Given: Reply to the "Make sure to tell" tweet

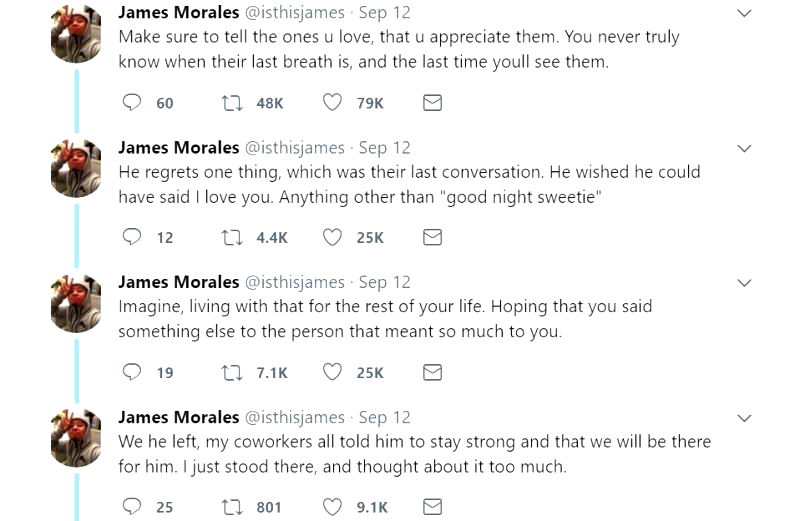Looking at the screenshot, I should (131, 102).
